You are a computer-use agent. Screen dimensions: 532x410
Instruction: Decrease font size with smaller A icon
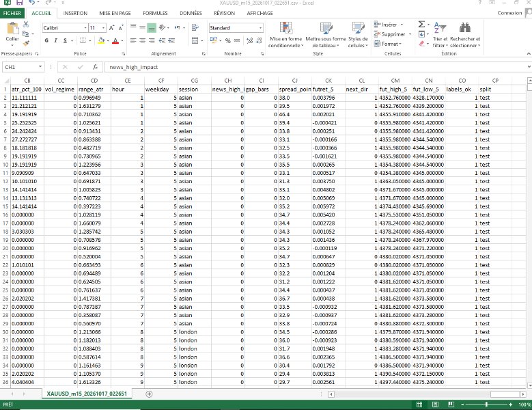coord(121,28)
